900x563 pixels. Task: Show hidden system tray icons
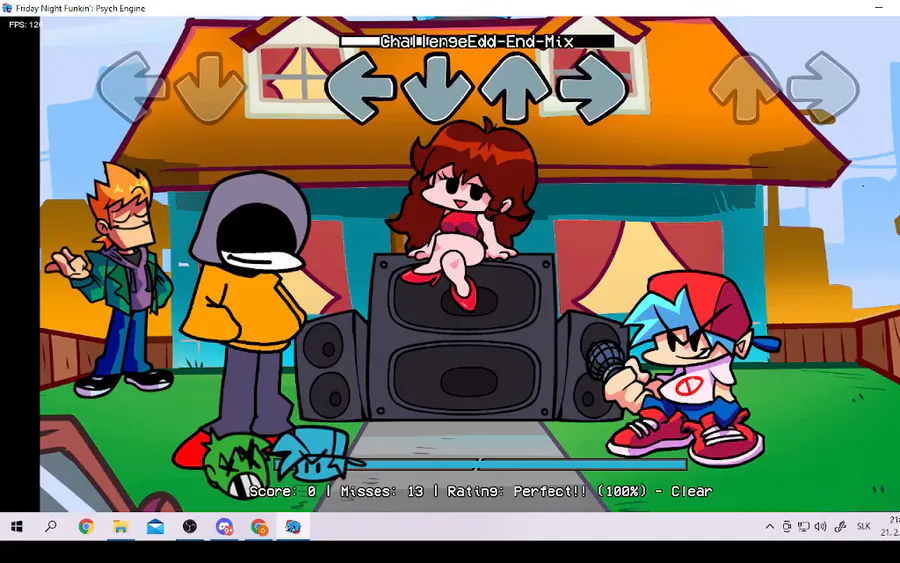pos(770,526)
